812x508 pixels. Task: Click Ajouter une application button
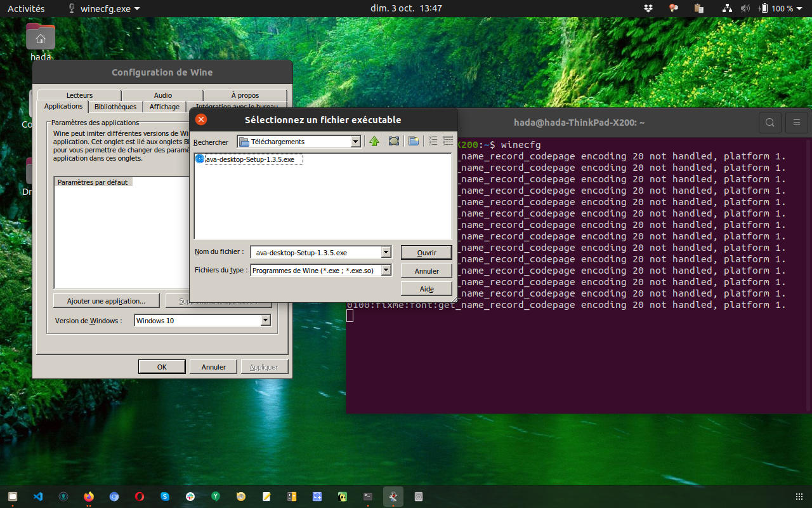[x=106, y=300]
